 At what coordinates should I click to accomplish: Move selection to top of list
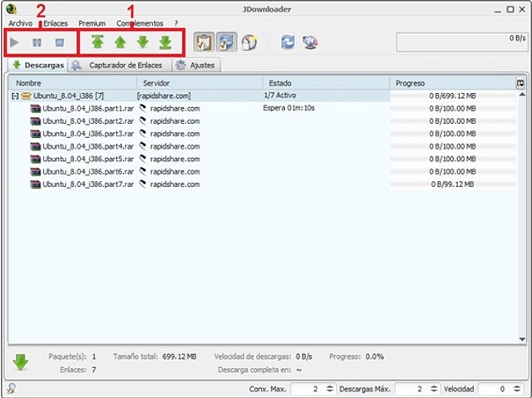(98, 42)
